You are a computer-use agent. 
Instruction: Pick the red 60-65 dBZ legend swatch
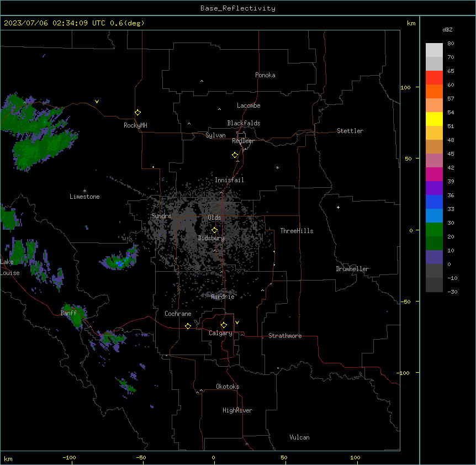[434, 77]
